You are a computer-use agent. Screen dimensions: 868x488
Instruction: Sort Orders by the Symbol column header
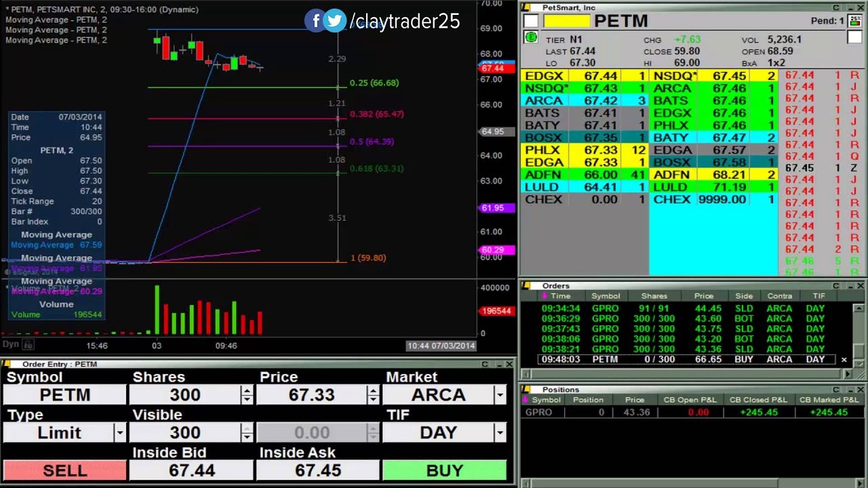point(606,296)
